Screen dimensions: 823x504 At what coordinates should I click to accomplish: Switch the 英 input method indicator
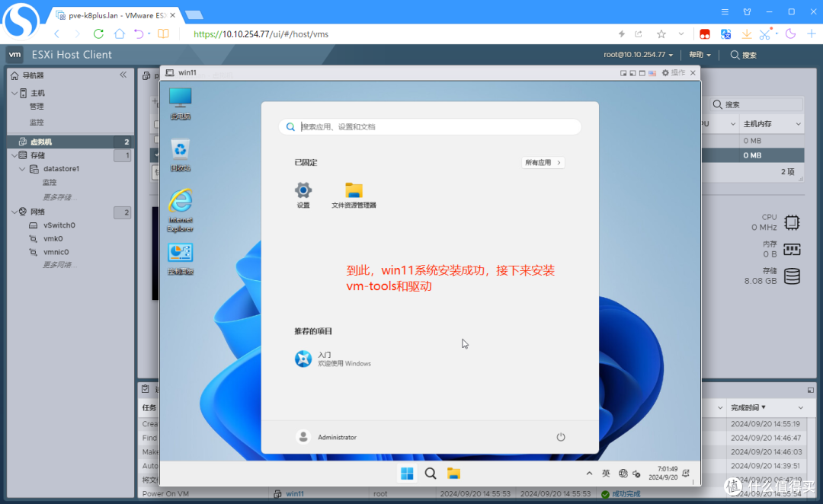point(606,474)
